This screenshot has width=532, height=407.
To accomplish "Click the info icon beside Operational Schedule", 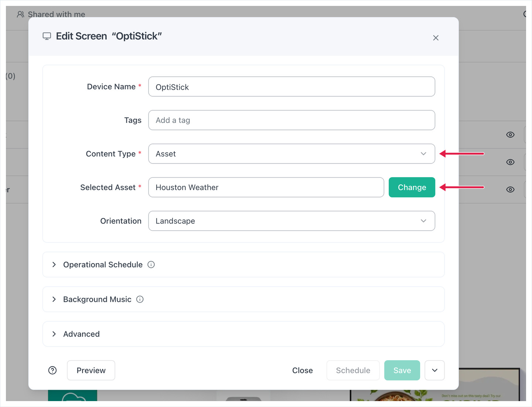I will pos(151,265).
